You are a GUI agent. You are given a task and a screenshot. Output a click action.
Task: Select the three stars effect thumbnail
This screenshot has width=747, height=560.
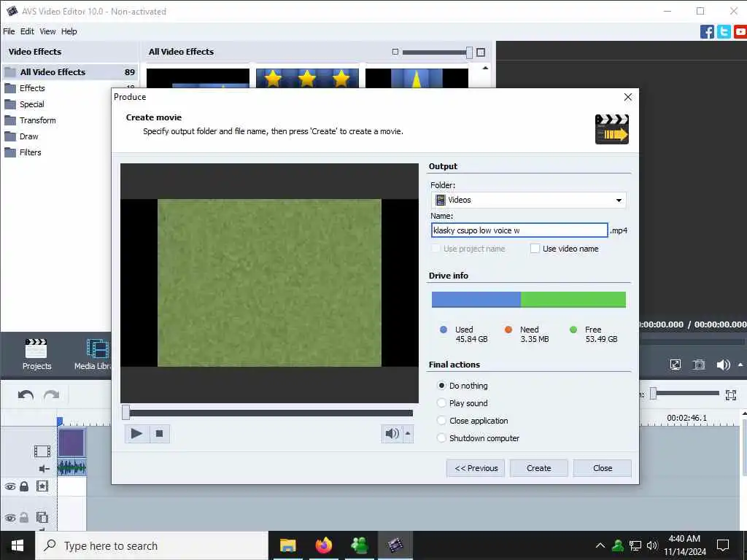307,78
